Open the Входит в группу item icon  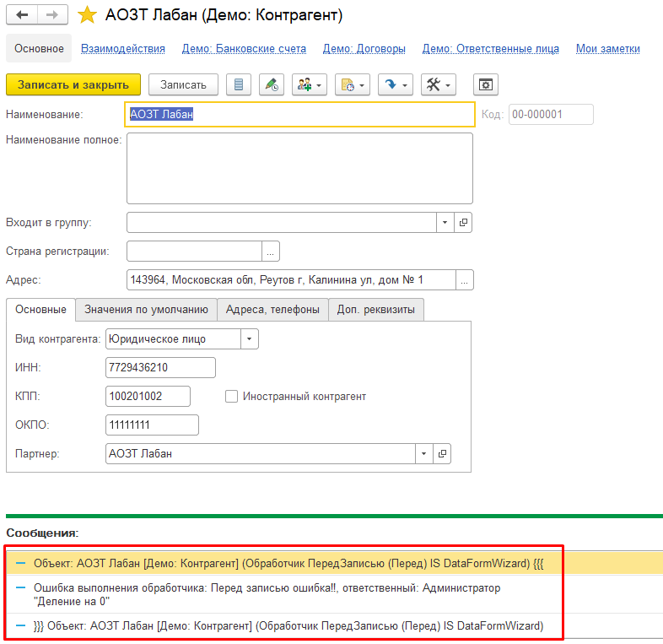(x=463, y=222)
